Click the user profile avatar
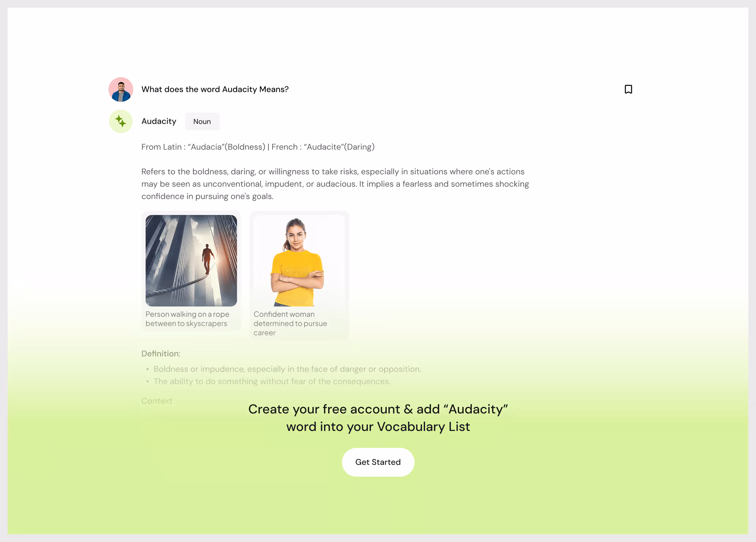 pyautogui.click(x=121, y=89)
